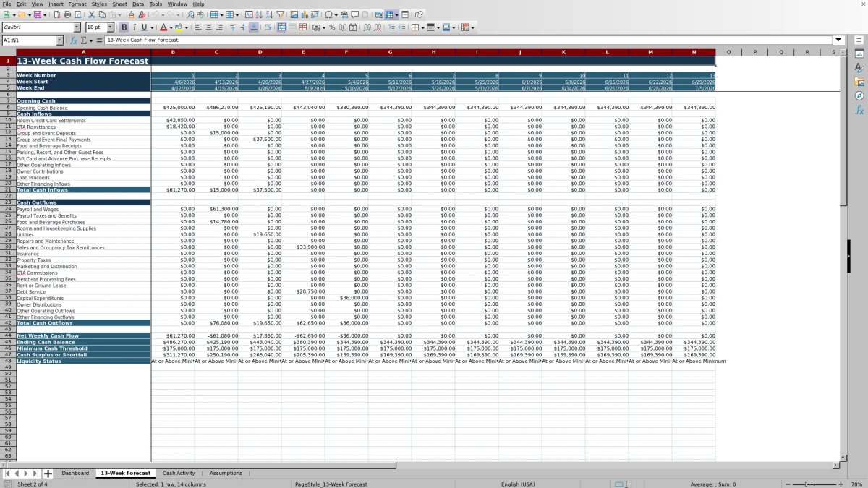
Task: Click the Align Top icon
Action: click(233, 27)
